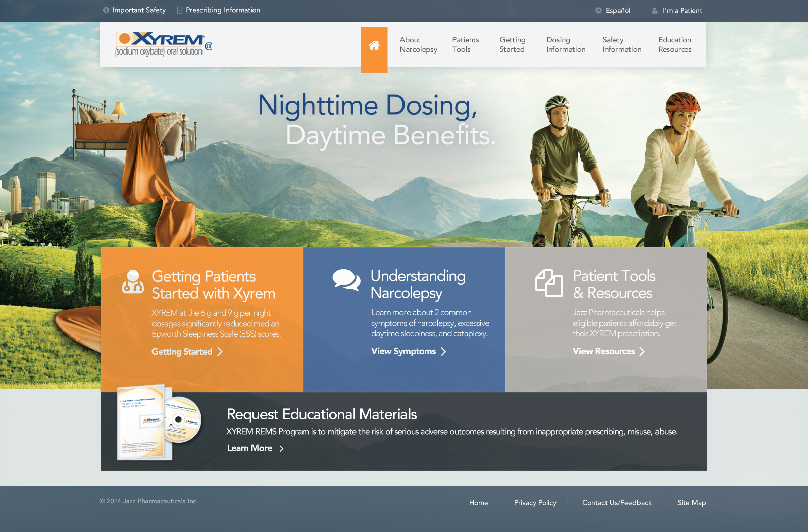Viewport: 808px width, 532px height.
Task: Open the Patients Tools menu
Action: click(466, 44)
